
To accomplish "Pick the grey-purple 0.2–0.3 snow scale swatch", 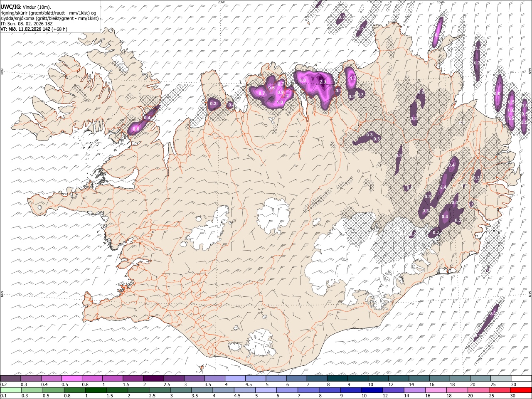I will click(x=10, y=379).
